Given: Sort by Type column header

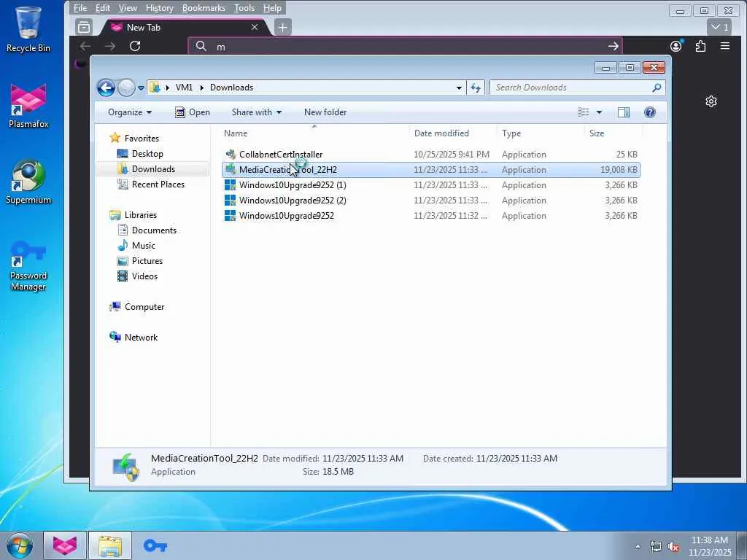Looking at the screenshot, I should pyautogui.click(x=541, y=133).
